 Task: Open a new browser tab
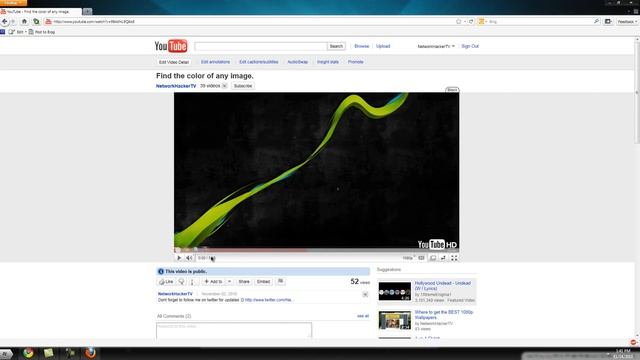coord(87,11)
